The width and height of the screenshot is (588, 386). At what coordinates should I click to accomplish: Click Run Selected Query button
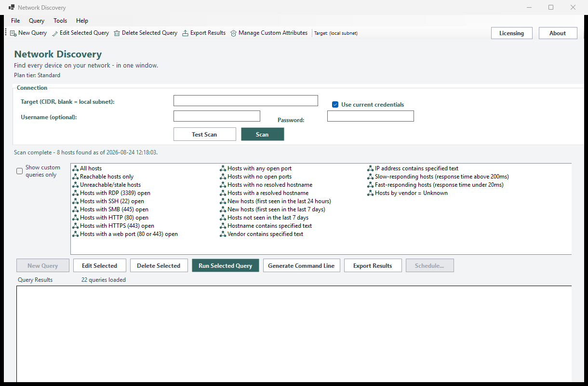click(225, 265)
